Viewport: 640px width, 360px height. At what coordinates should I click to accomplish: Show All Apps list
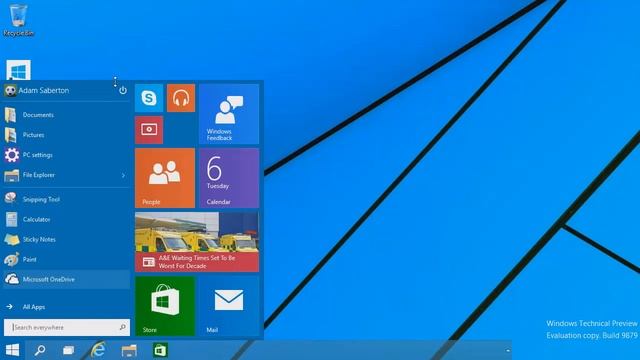point(67,307)
